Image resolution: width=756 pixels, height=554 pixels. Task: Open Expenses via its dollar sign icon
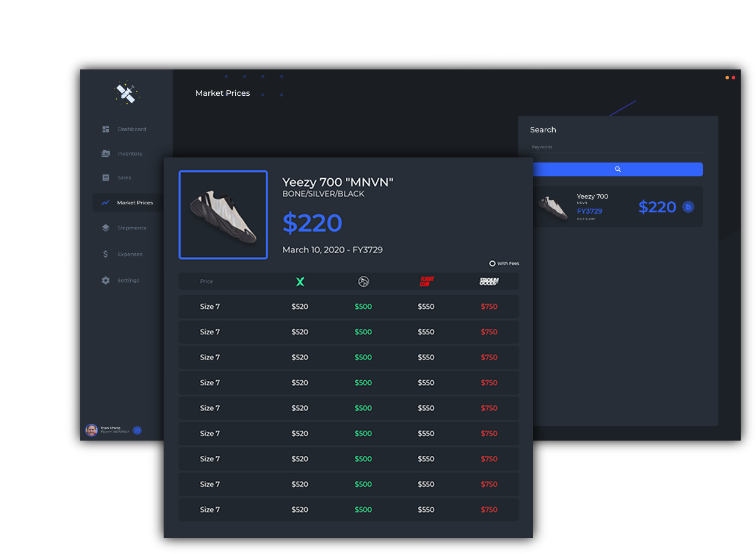pos(106,254)
